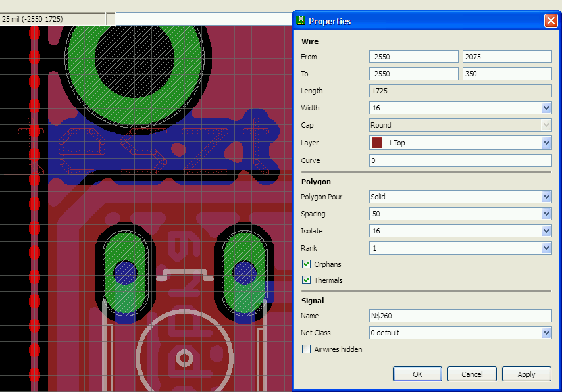Open the Isolate dropdown
Image resolution: width=562 pixels, height=392 pixels.
(x=546, y=231)
